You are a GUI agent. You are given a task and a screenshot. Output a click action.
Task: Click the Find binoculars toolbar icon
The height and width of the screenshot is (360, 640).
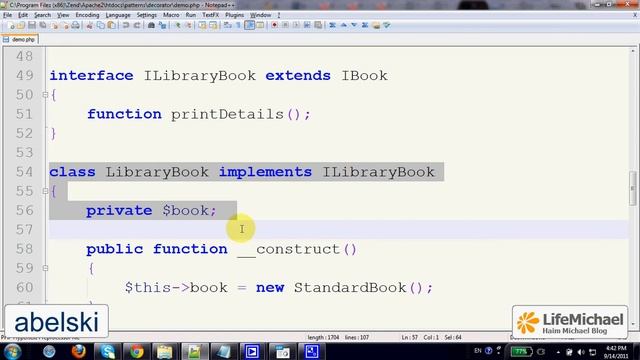(x=151, y=25)
